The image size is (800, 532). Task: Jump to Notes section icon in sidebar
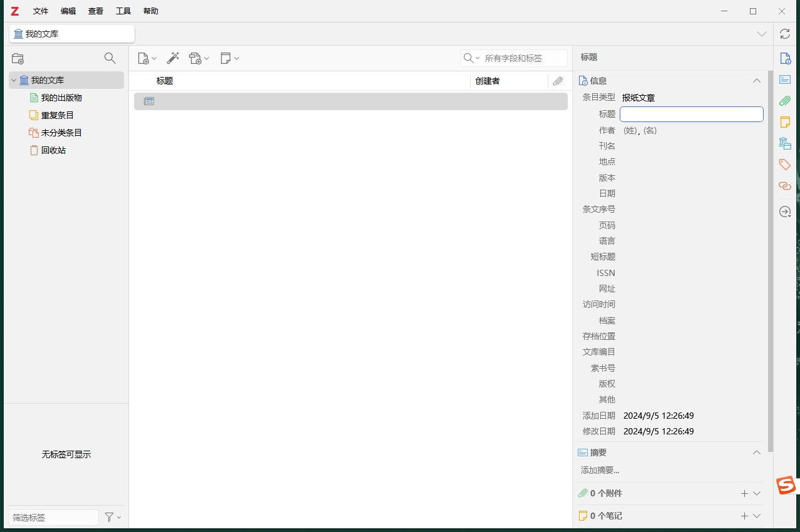(x=785, y=122)
